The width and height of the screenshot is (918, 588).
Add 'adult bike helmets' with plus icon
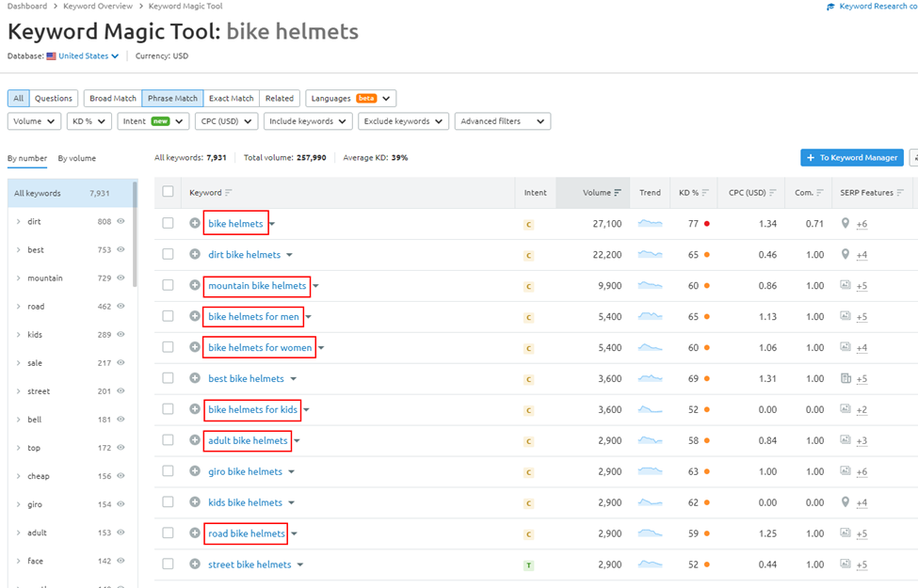(195, 440)
